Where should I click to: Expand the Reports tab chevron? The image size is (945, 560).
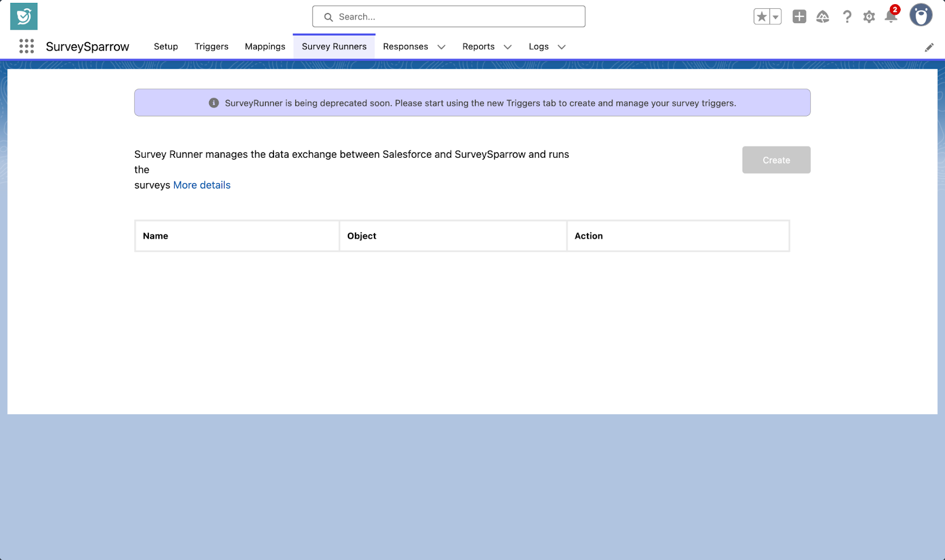pos(507,47)
